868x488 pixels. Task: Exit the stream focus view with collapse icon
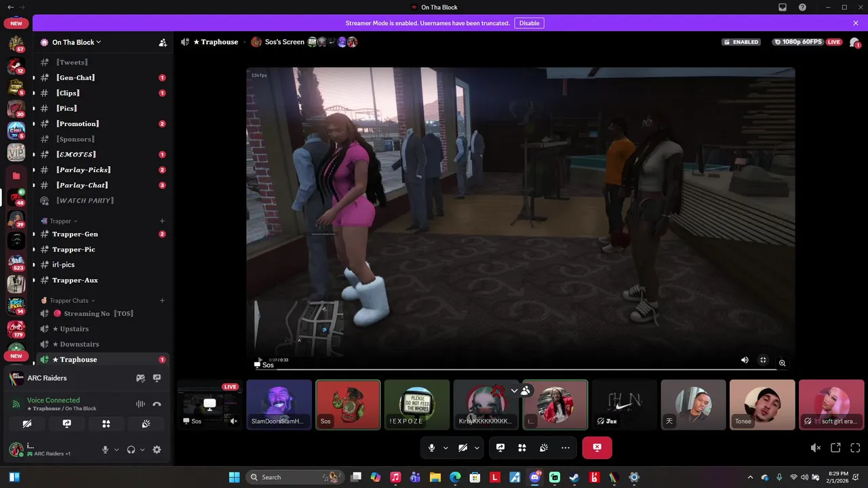tap(763, 361)
